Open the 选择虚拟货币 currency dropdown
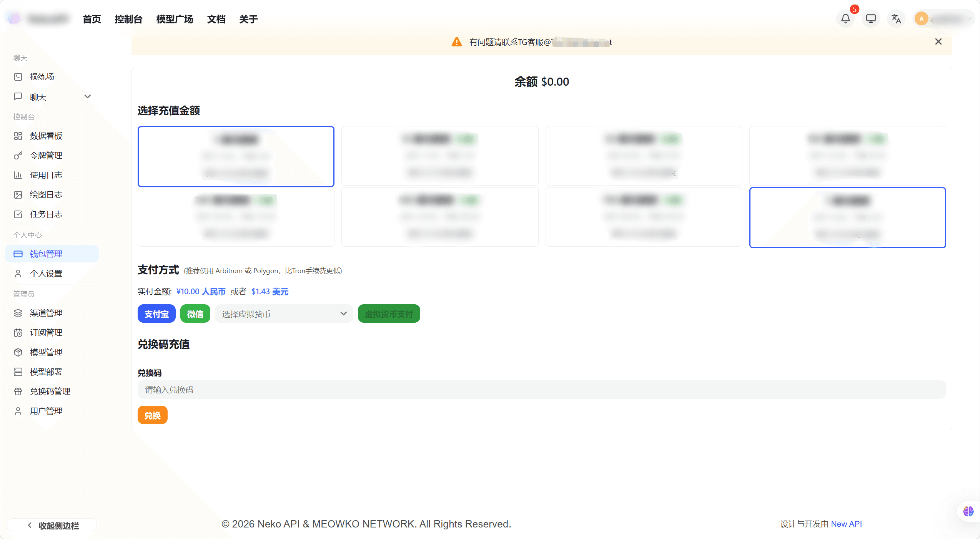The width and height of the screenshot is (980, 539). pyautogui.click(x=283, y=313)
